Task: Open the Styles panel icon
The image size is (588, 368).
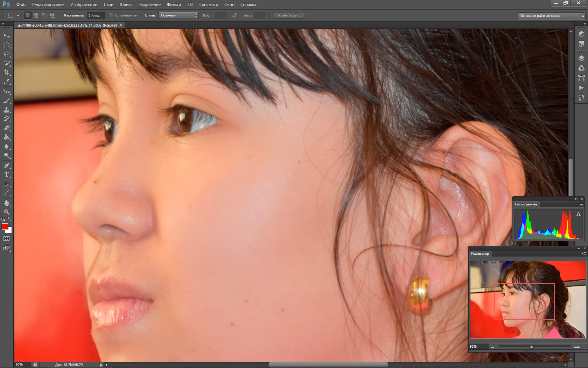Action: [581, 44]
